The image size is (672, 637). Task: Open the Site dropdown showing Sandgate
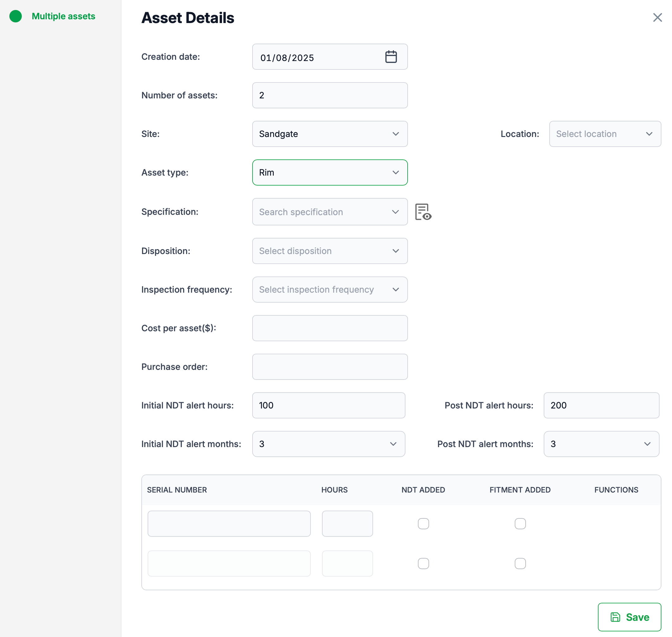(x=329, y=134)
